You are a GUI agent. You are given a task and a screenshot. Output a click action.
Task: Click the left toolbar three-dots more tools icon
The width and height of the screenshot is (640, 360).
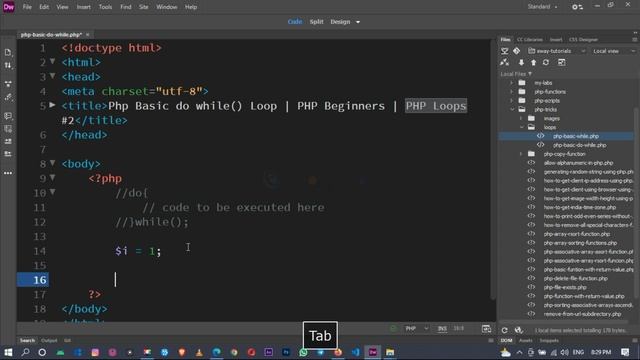[8, 173]
